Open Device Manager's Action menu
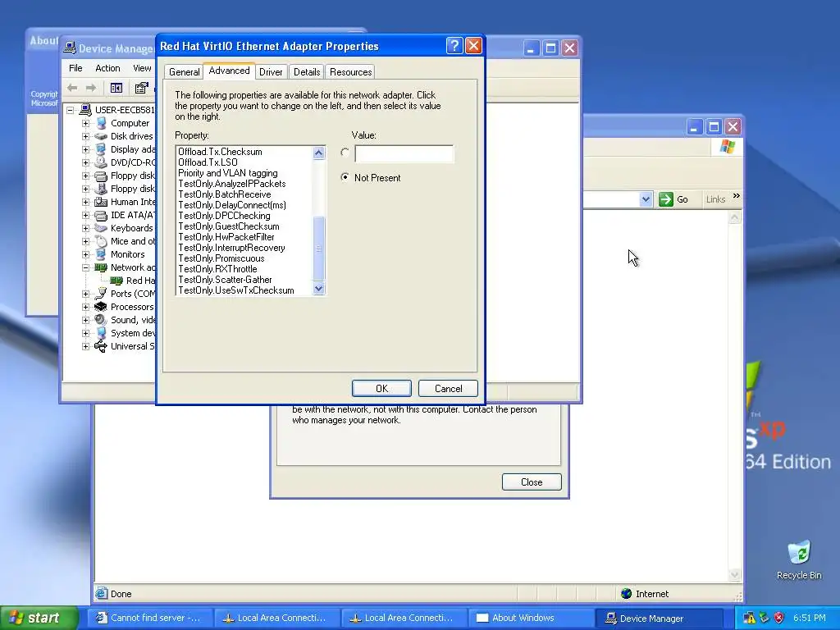Image resolution: width=840 pixels, height=630 pixels. coord(107,68)
